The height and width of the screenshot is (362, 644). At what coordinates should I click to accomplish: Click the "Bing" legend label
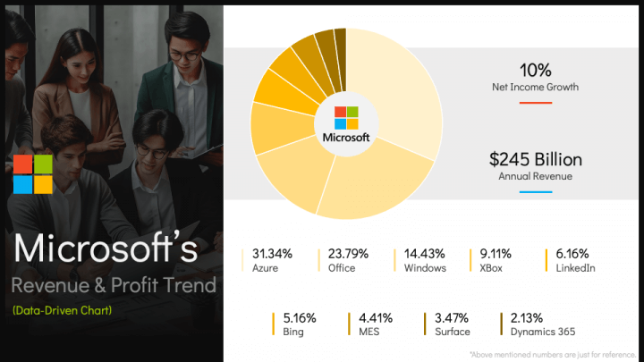point(293,332)
